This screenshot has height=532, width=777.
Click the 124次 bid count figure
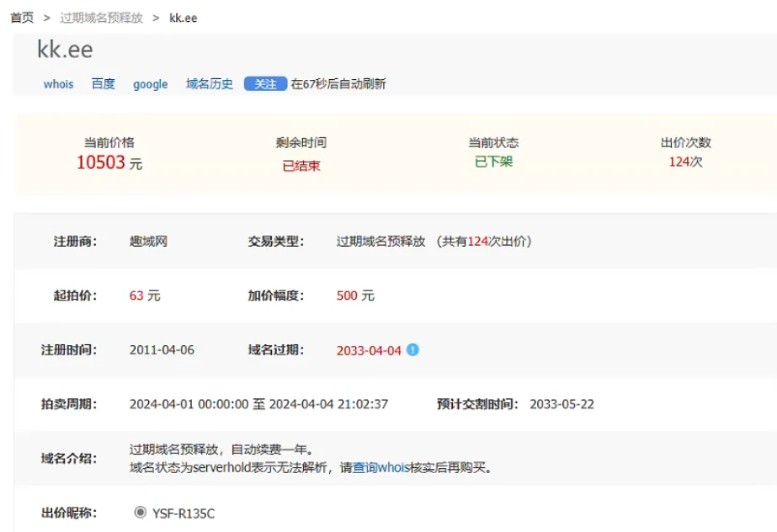coord(685,162)
